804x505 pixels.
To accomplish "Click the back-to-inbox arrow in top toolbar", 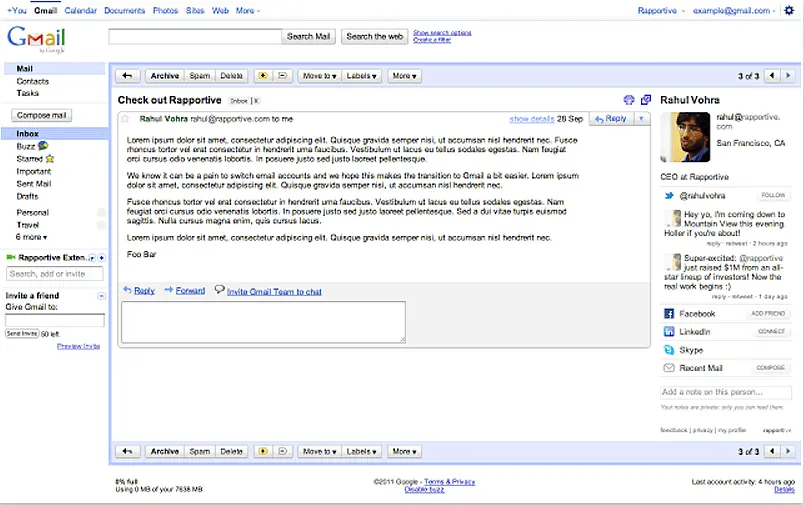I will (127, 76).
